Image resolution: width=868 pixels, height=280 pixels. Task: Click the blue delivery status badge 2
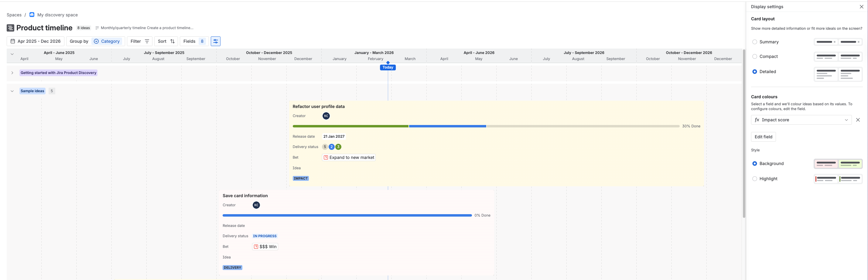click(x=332, y=147)
